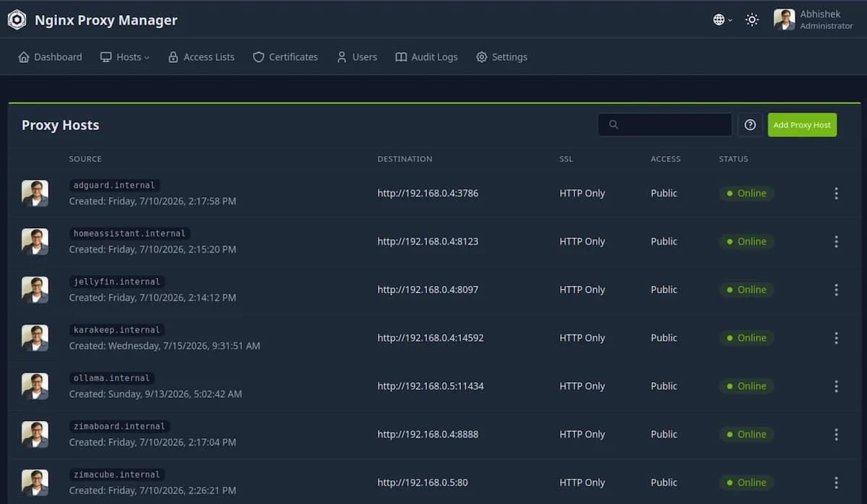The image size is (867, 504).
Task: Open the Settings tab
Action: (501, 57)
